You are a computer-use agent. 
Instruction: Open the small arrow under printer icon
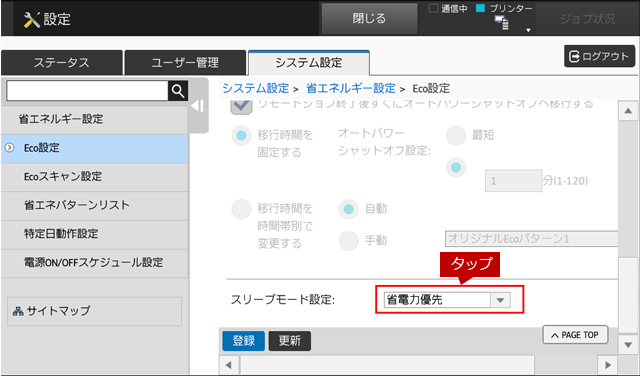528,31
